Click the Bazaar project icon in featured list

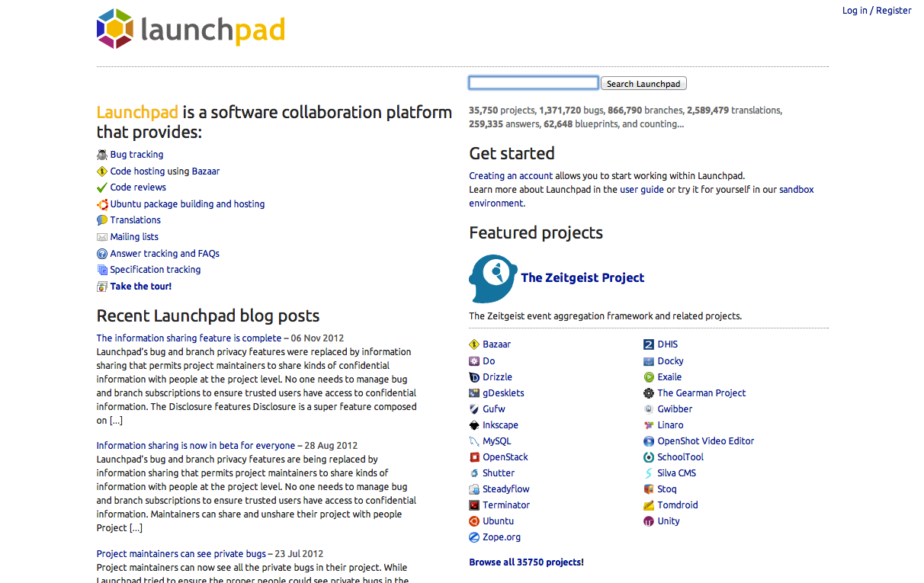[475, 344]
